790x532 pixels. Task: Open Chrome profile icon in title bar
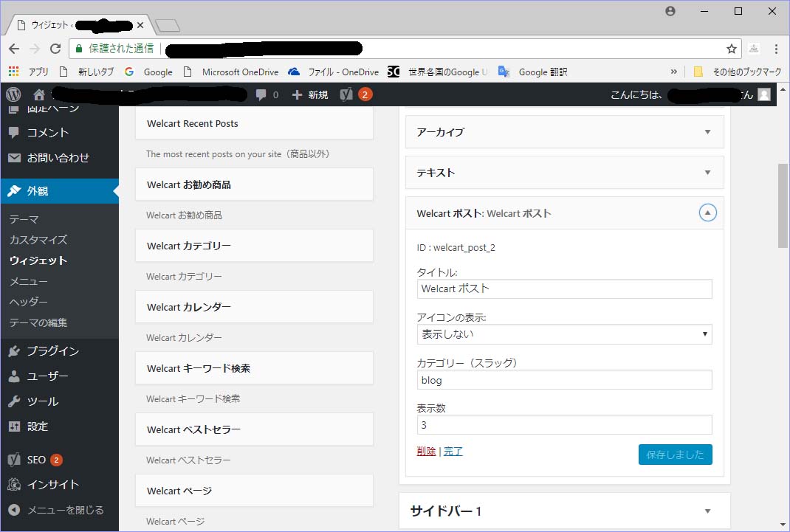(x=670, y=11)
